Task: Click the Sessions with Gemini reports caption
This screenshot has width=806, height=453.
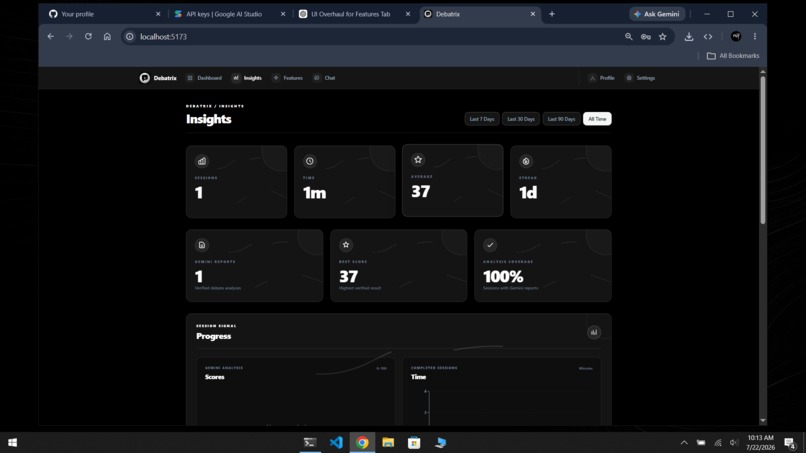Action: coord(510,288)
